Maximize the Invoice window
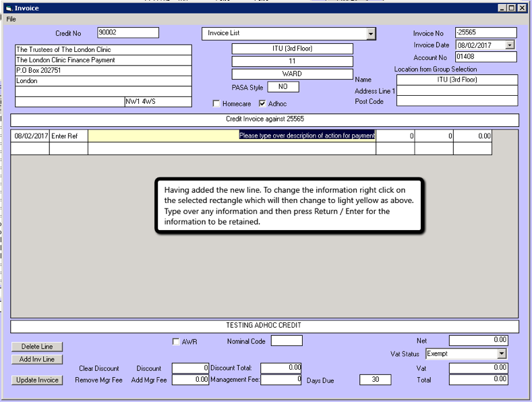532x402 pixels. point(512,7)
